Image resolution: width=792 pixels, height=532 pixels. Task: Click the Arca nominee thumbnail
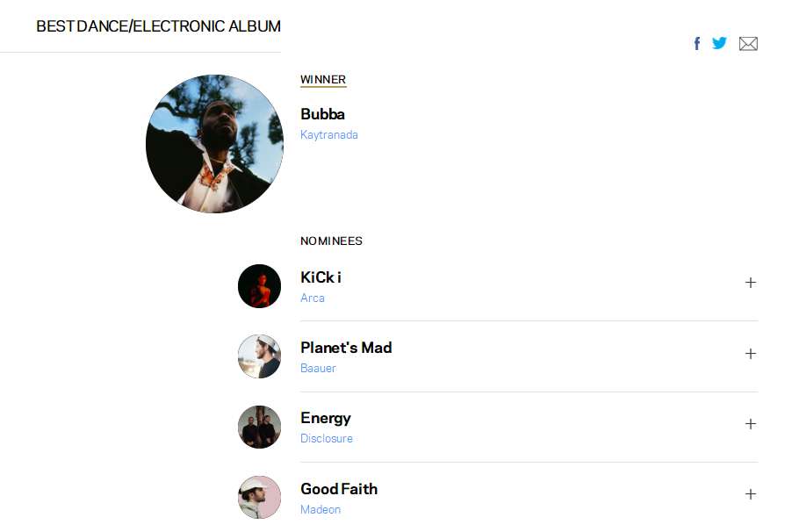click(x=259, y=286)
